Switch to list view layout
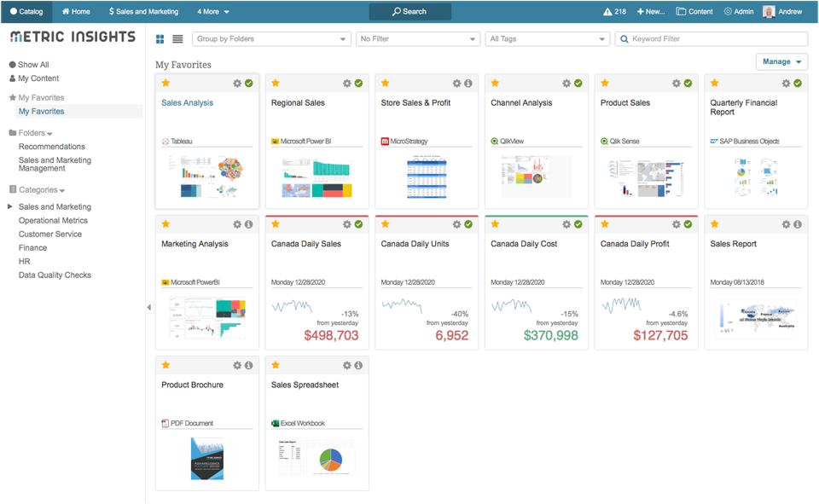The image size is (819, 504). coord(177,38)
